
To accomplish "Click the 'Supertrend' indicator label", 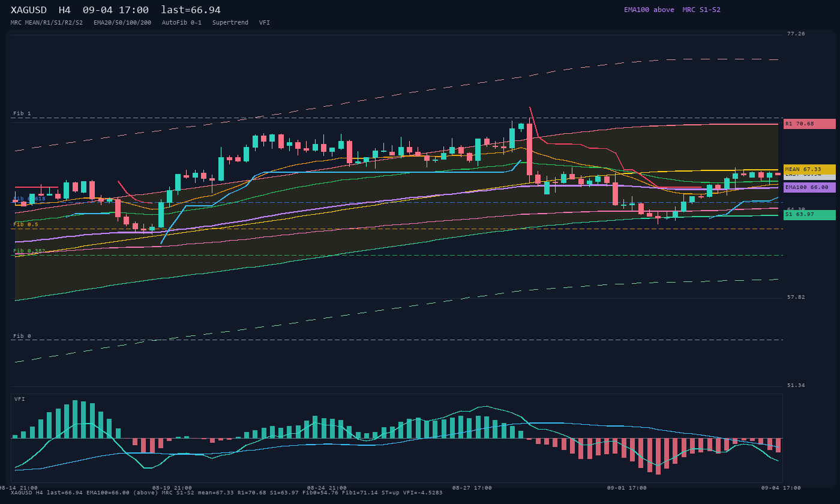I will point(230,23).
